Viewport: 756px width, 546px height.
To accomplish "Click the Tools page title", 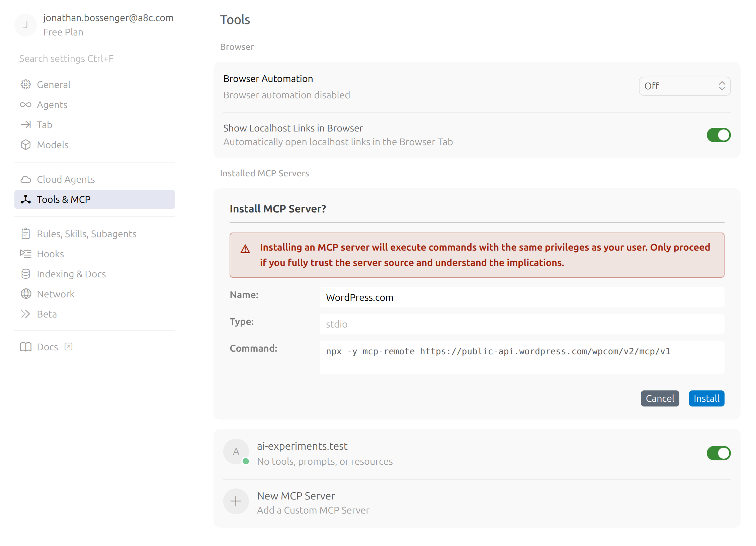I will [x=235, y=20].
